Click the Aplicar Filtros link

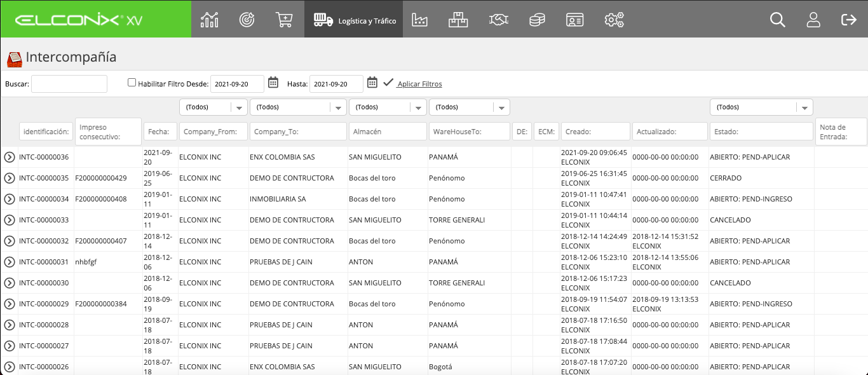pyautogui.click(x=419, y=84)
